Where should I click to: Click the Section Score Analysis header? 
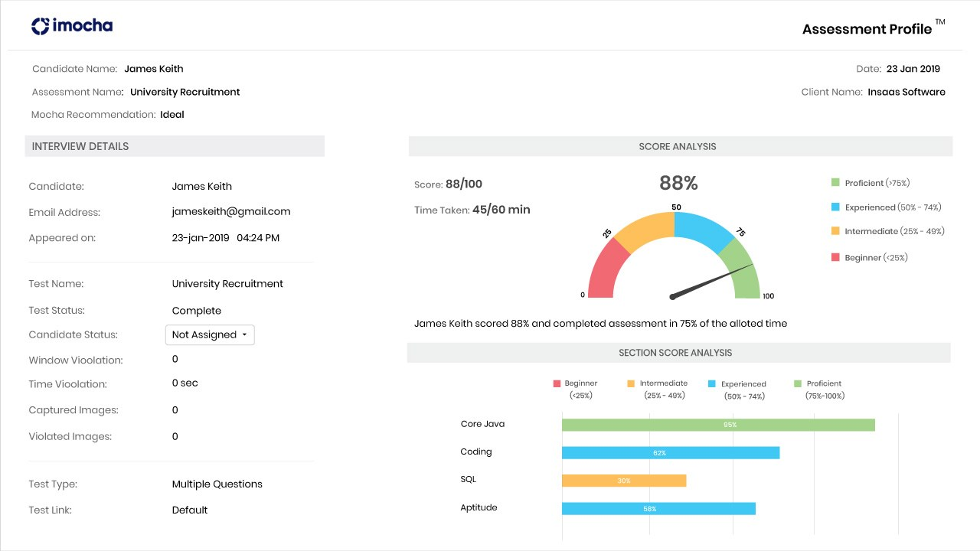point(678,353)
